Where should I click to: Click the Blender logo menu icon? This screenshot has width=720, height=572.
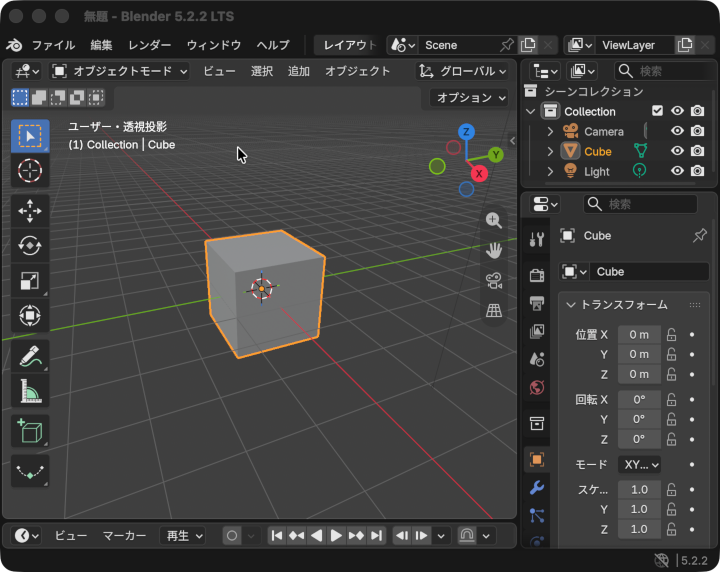tap(14, 45)
